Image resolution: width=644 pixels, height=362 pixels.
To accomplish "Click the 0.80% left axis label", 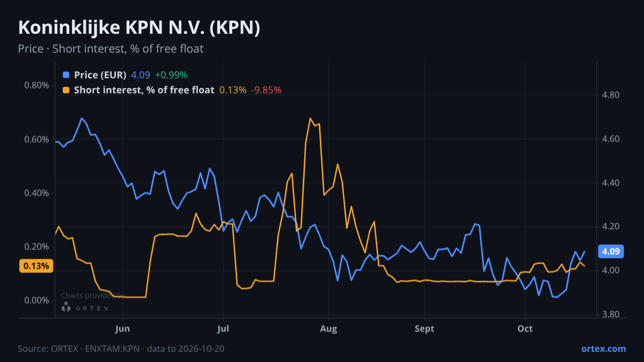I will 37,85.
